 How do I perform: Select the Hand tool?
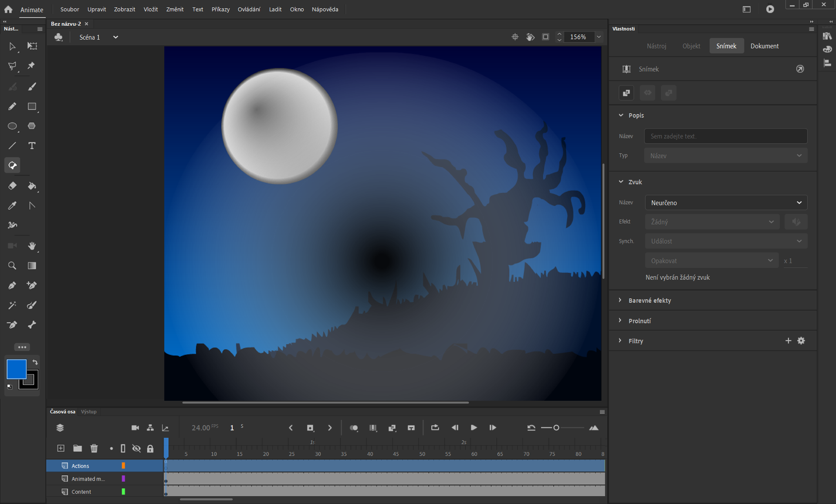32,246
